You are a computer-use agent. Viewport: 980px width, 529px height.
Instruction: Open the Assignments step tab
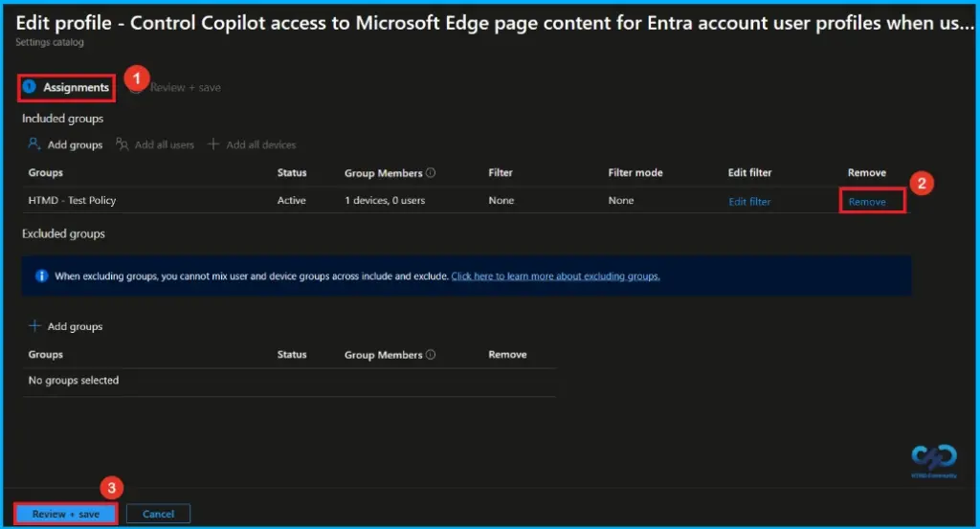[66, 87]
